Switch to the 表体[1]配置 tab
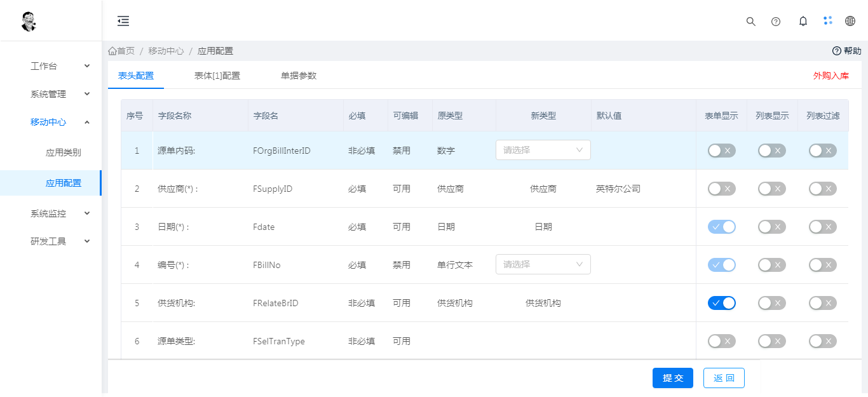 tap(217, 76)
